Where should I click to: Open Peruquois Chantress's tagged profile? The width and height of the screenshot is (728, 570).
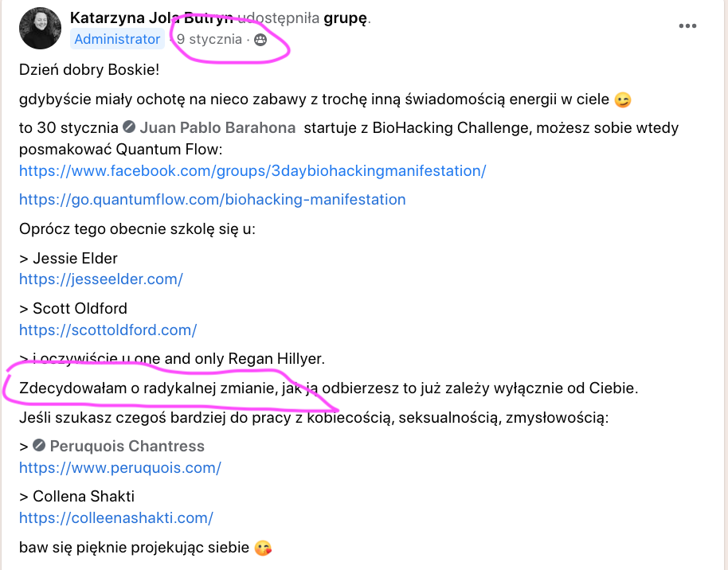click(x=127, y=446)
